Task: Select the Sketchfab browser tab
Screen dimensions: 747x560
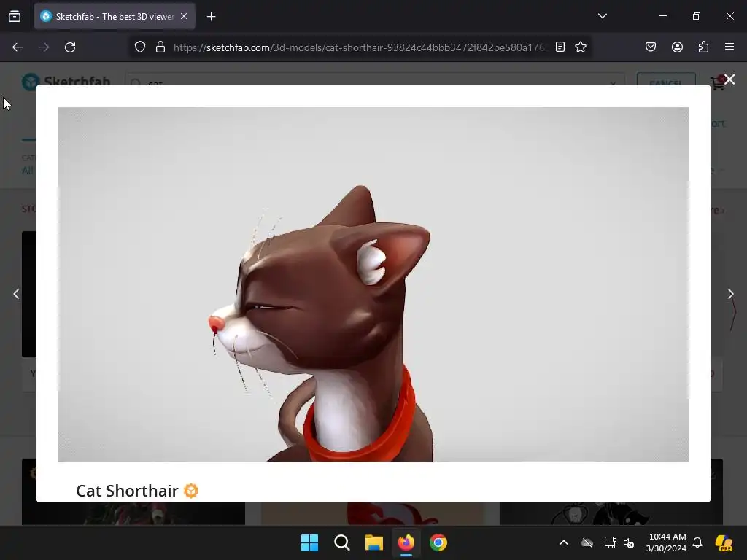Action: pos(115,16)
